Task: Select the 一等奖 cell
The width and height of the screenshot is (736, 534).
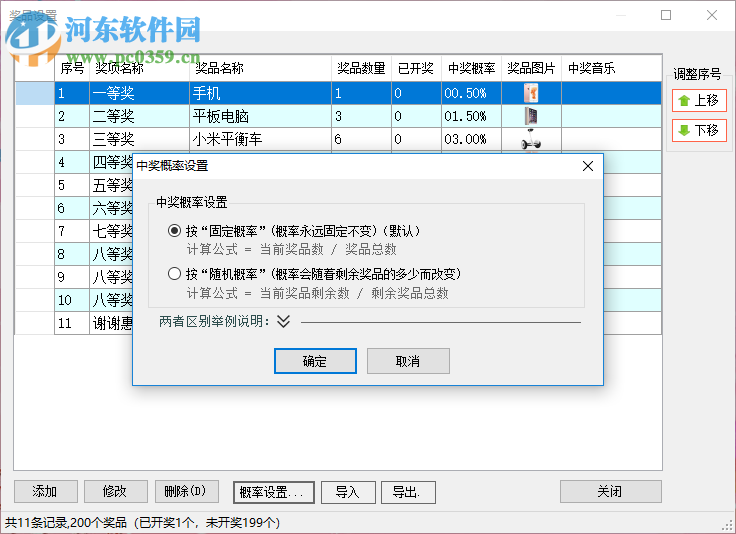Action: (139, 93)
